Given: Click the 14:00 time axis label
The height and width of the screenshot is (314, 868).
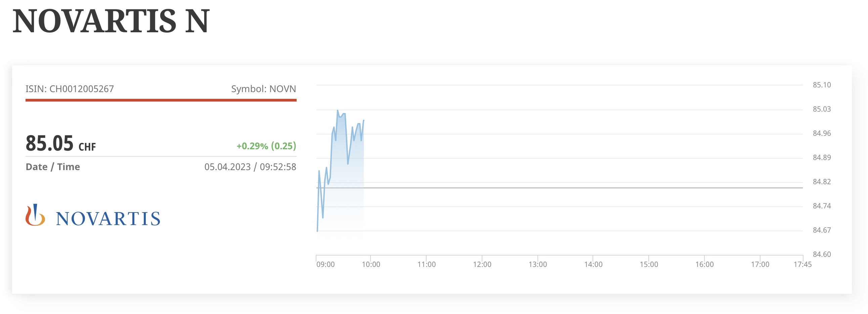Looking at the screenshot, I should [593, 265].
